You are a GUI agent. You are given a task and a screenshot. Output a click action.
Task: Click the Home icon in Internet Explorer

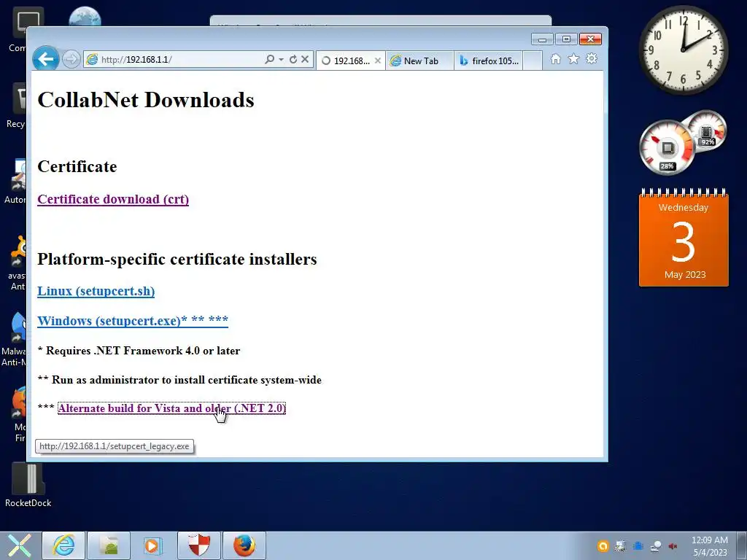[555, 59]
